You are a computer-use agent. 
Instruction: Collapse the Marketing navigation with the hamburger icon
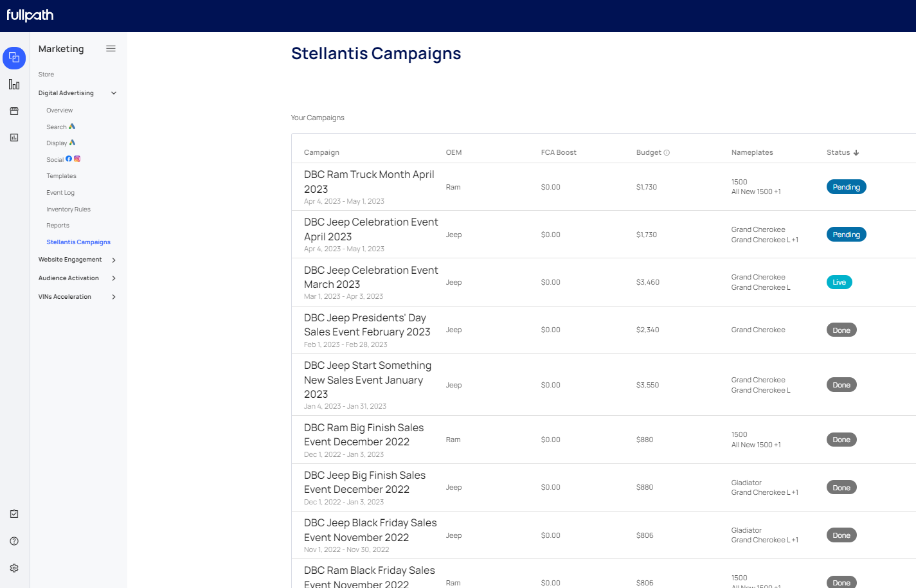coord(111,48)
